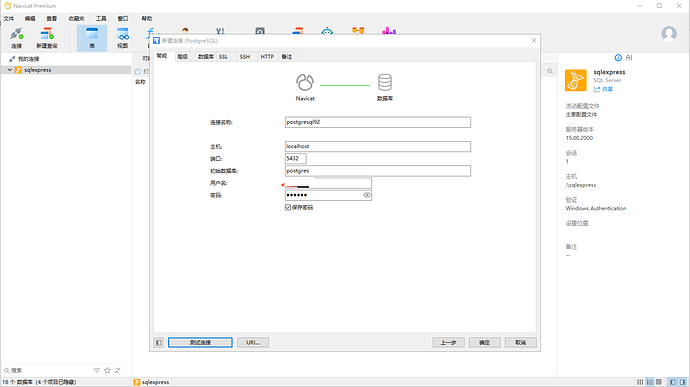Open the Window (窗口) menu

click(122, 18)
